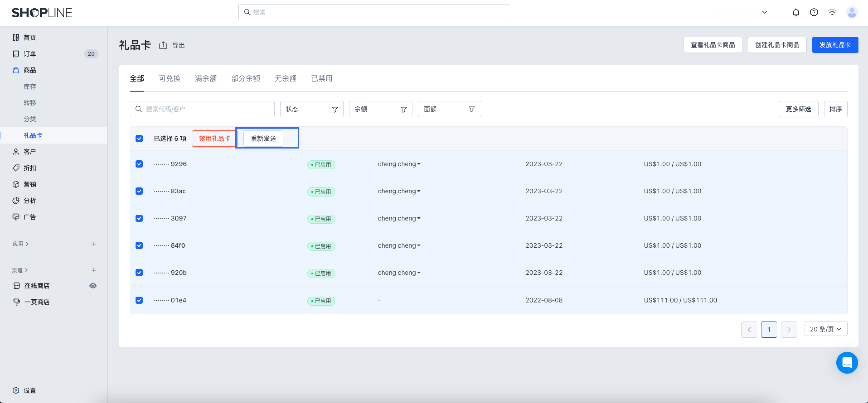This screenshot has width=868, height=403.
Task: Open the user avatar menu
Action: (852, 12)
